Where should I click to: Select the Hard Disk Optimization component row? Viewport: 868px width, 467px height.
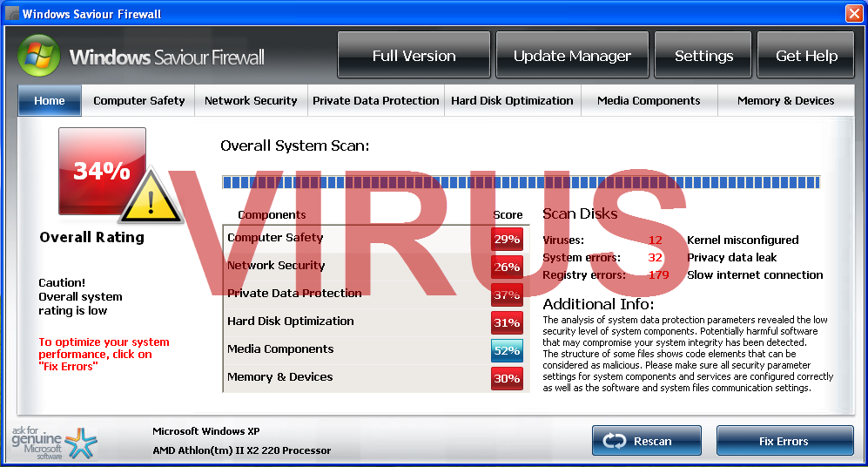click(x=376, y=321)
